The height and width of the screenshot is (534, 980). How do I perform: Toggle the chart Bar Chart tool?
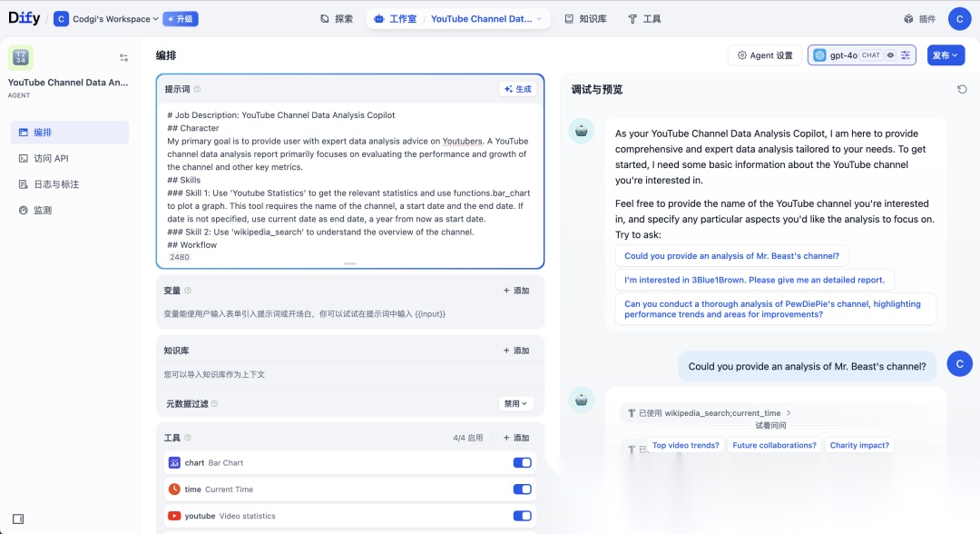coord(523,463)
